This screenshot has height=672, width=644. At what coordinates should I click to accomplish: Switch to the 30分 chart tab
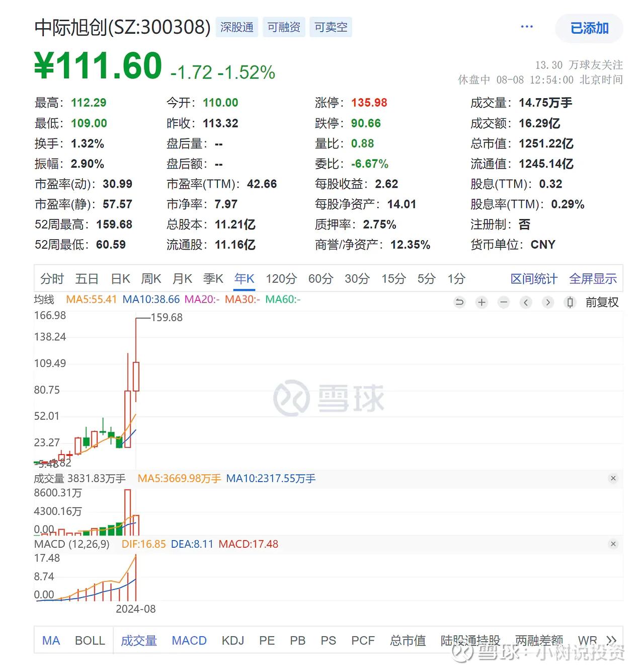pyautogui.click(x=357, y=279)
